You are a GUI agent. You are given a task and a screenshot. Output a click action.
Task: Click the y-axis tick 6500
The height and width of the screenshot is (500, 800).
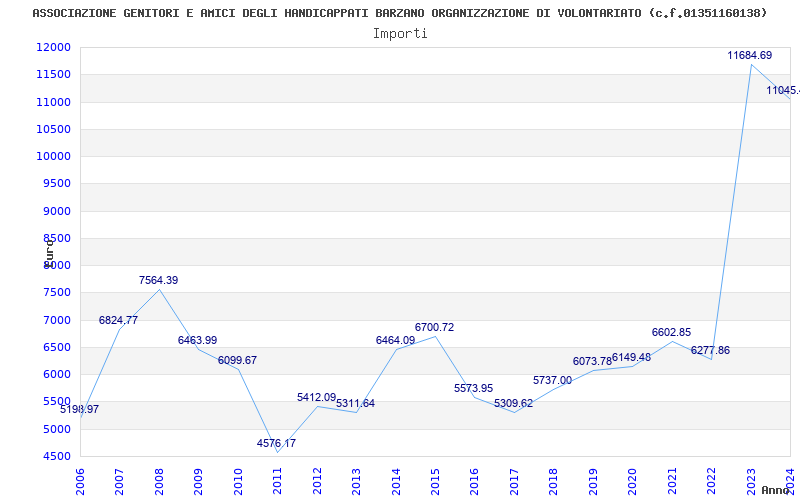tap(57, 347)
